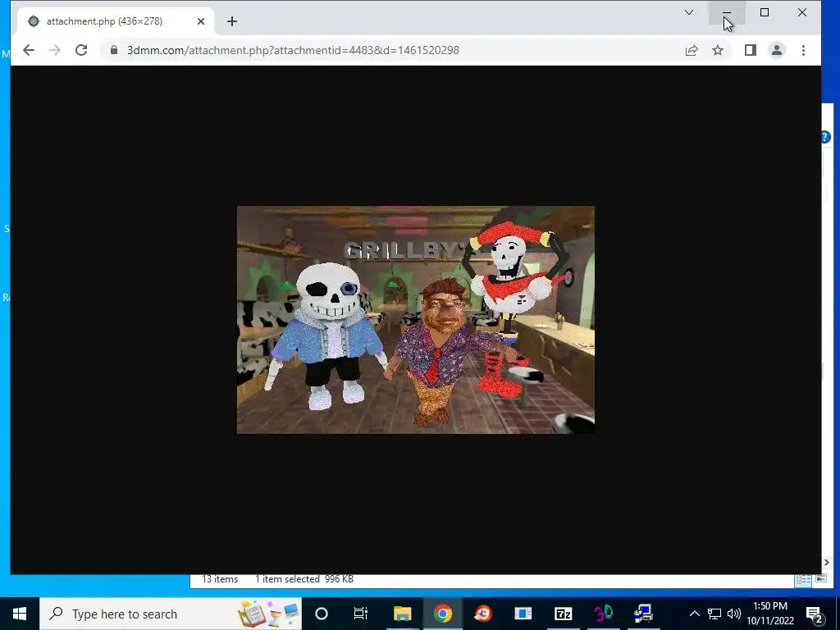Image resolution: width=840 pixels, height=630 pixels.
Task: Go back to the previous page
Action: [x=29, y=50]
